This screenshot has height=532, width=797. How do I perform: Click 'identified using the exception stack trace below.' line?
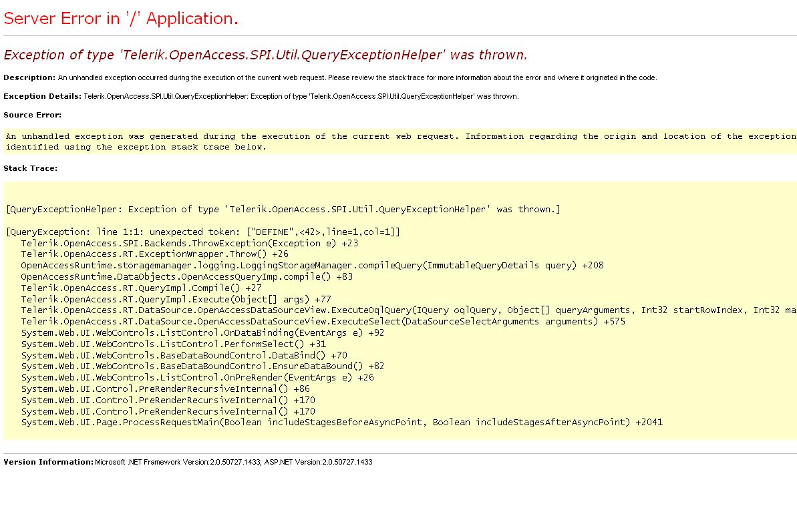click(x=136, y=148)
